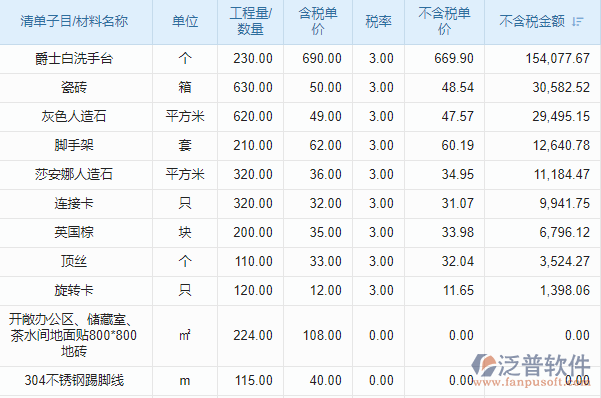Click the unit 套 in 脚手架 row
The height and width of the screenshot is (398, 601).
(x=185, y=145)
